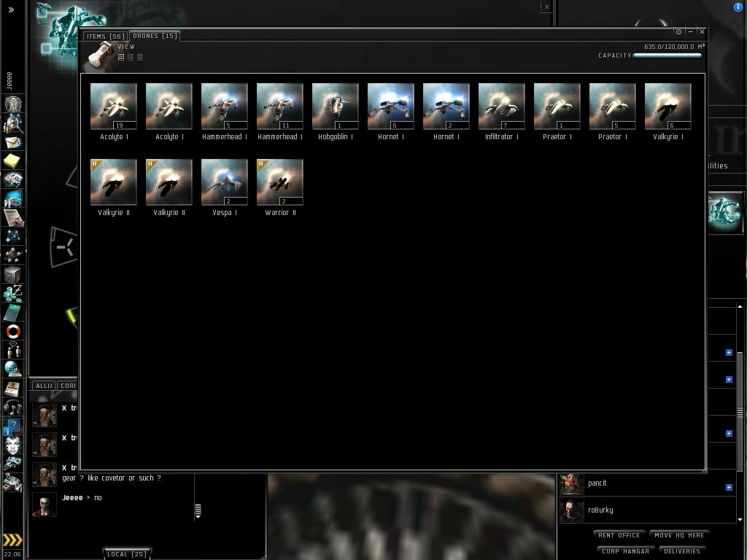747x560 pixels.
Task: Open the Ships hangar sidebar icon
Action: (13, 463)
